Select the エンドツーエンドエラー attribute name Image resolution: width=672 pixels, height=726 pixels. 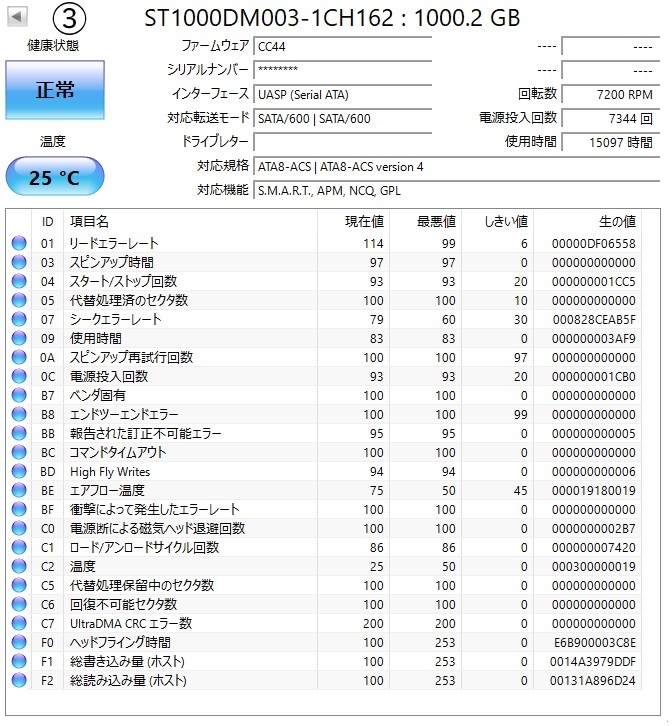click(x=124, y=414)
